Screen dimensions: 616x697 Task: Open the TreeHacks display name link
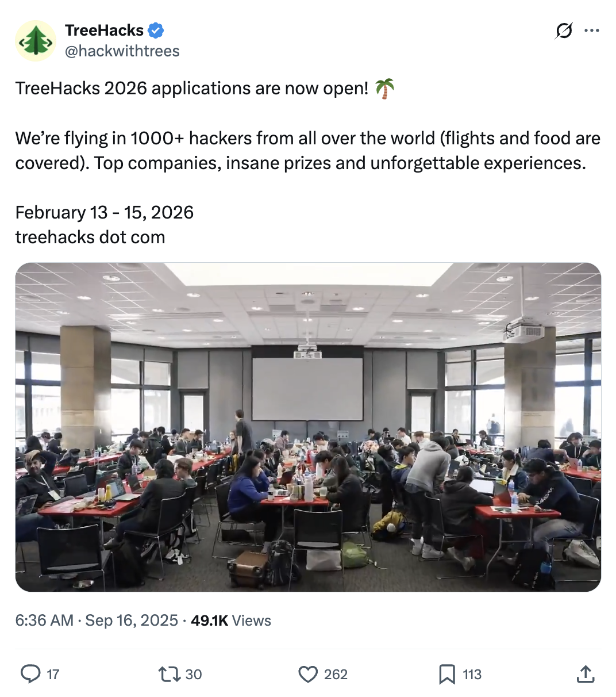click(x=104, y=30)
